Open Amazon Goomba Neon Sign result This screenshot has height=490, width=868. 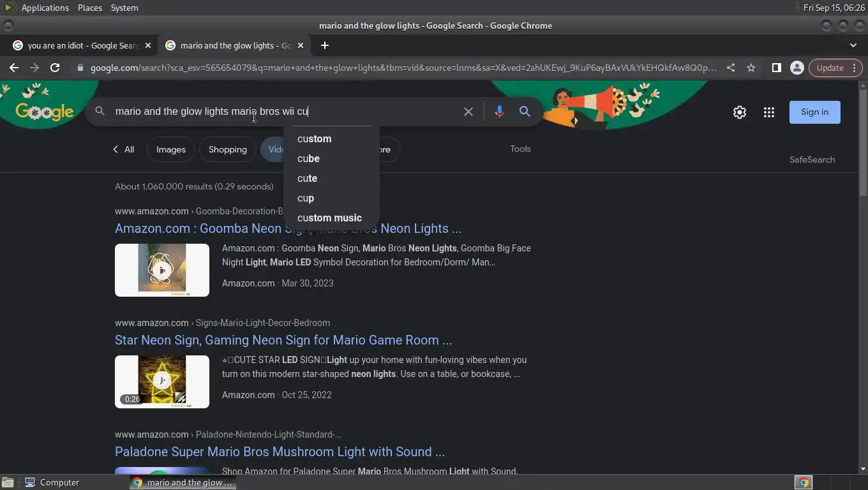(288, 228)
